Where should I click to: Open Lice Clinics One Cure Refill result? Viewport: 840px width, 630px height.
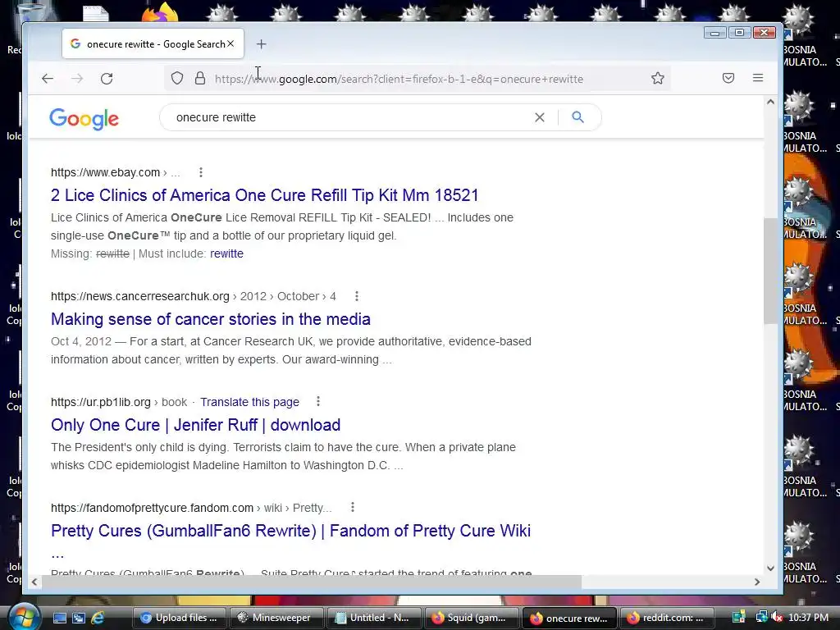[x=265, y=195]
